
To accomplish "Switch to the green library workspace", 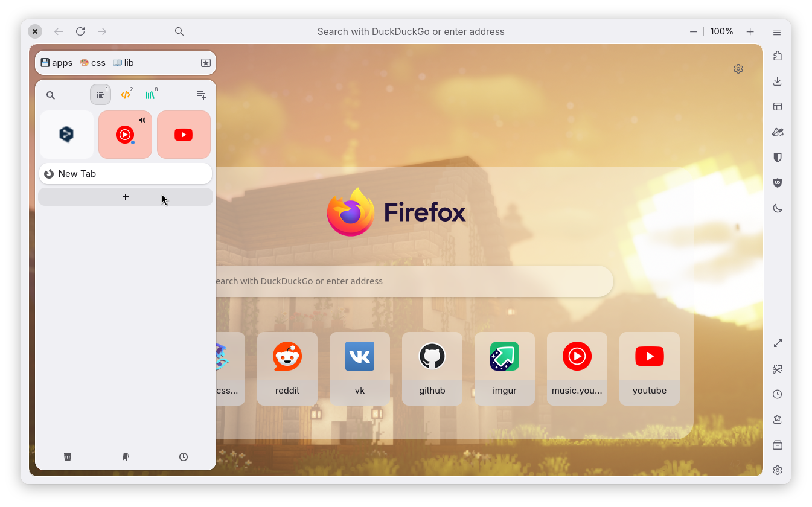I will 150,95.
